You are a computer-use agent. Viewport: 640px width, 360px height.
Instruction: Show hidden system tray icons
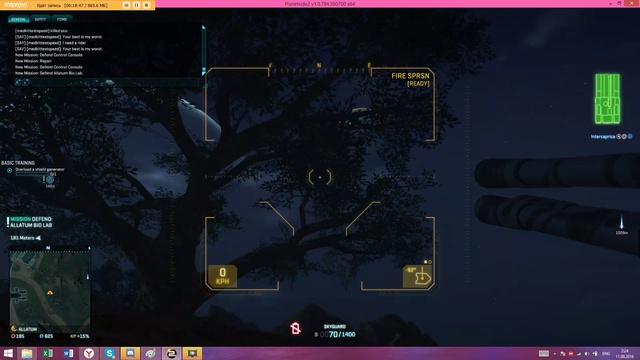pos(554,353)
